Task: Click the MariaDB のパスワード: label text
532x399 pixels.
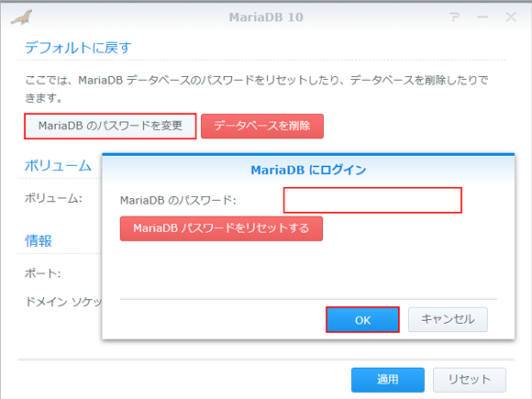Action: point(178,200)
